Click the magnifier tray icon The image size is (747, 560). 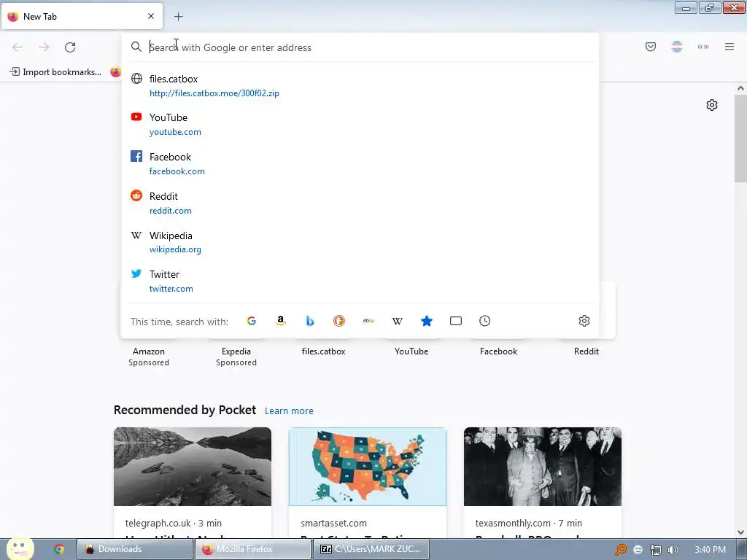click(x=620, y=550)
